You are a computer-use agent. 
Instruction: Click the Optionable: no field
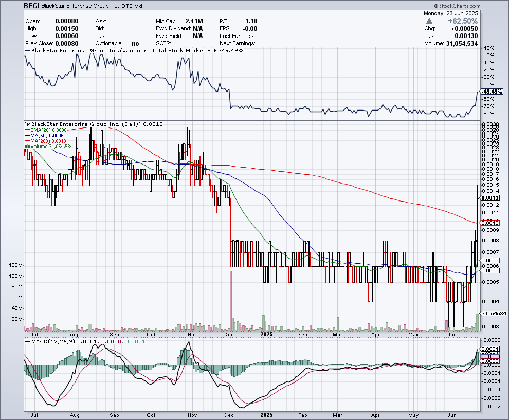[117, 44]
